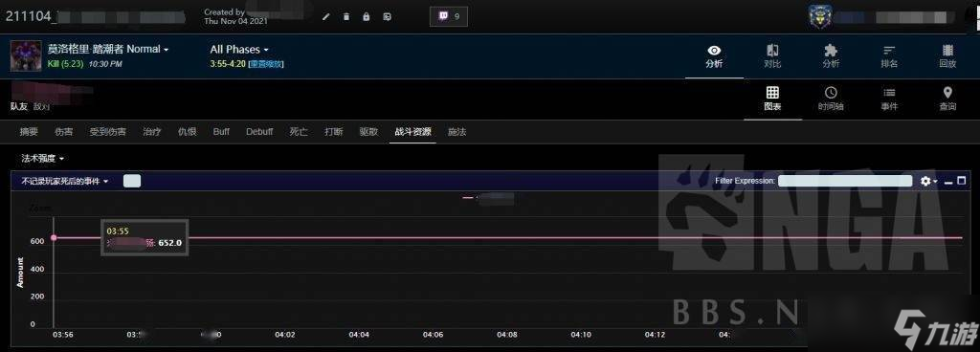Switch to the 伤害 tab
The width and height of the screenshot is (980, 352).
(63, 132)
